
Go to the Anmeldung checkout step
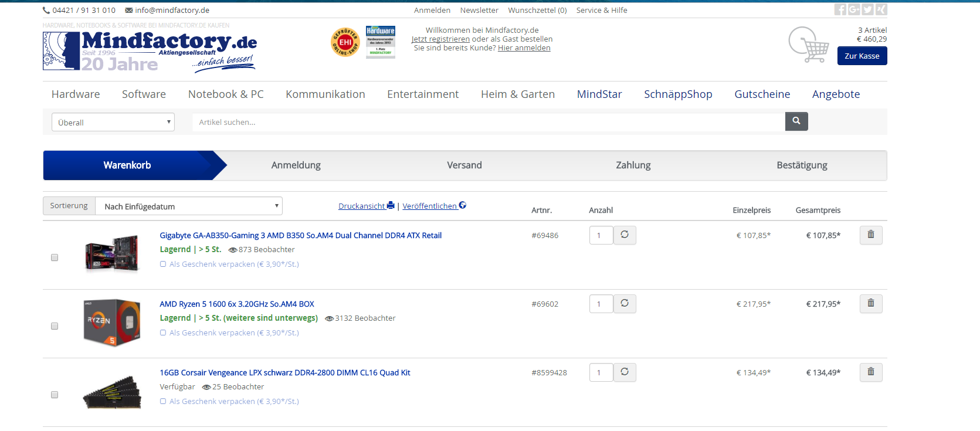296,165
